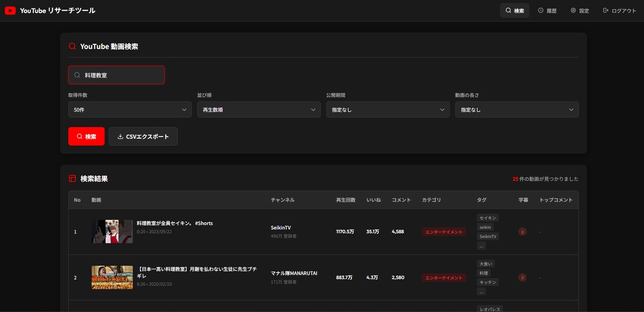Click the seikin lowercase tag chip
This screenshot has width=644, height=312.
[485, 227]
